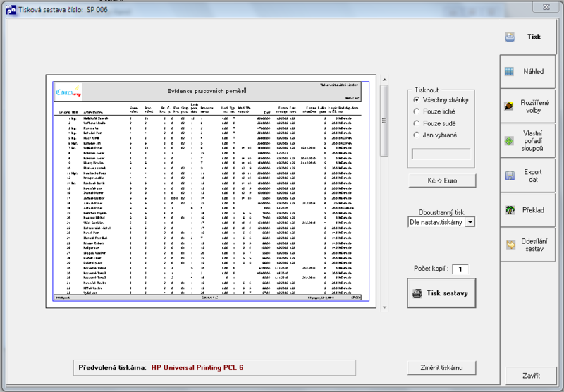Screen dimensions: 564x392
Task: Open the Oboustranný tisk dropdown arrow
Action: 470,222
